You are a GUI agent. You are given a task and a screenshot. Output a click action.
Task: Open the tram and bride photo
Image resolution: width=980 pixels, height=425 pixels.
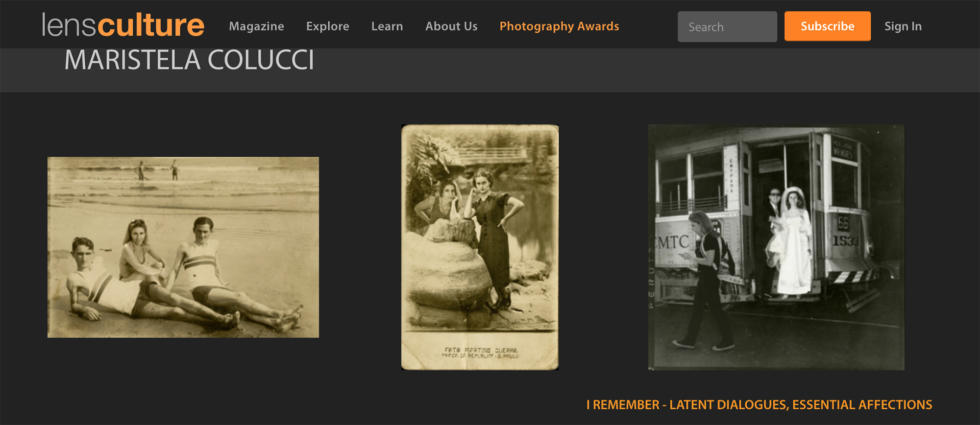pyautogui.click(x=776, y=247)
